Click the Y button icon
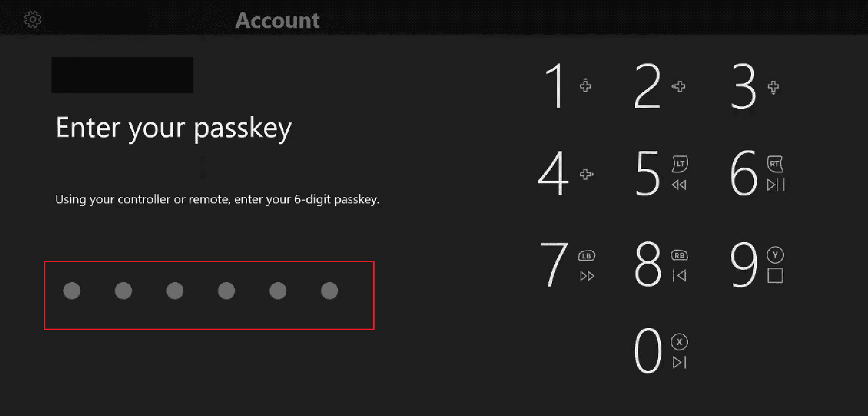 point(775,255)
